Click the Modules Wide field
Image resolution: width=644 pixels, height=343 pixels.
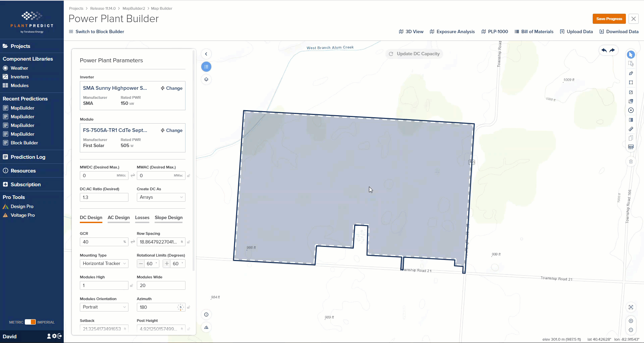161,285
